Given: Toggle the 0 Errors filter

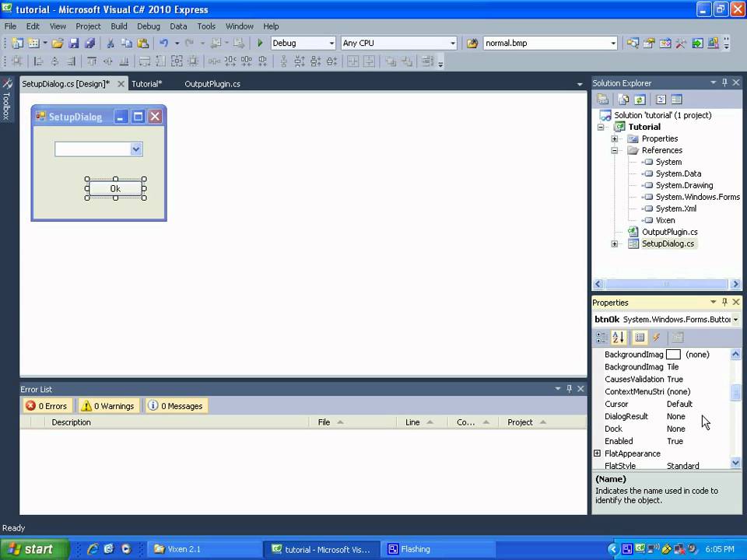Looking at the screenshot, I should (47, 406).
